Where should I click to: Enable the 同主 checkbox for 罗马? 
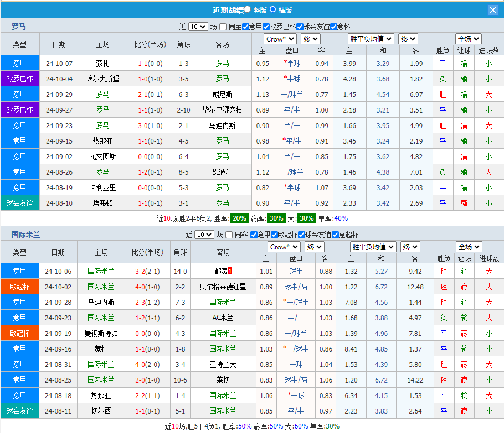coord(223,27)
